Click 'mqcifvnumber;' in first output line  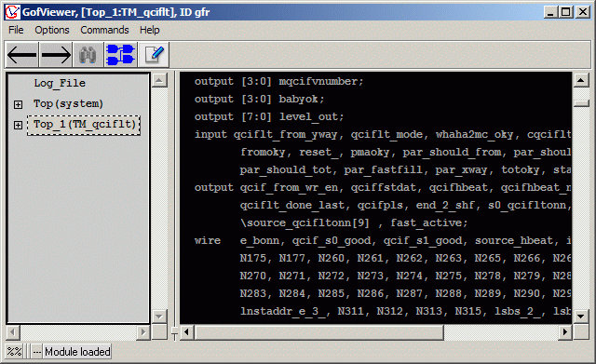(x=321, y=82)
